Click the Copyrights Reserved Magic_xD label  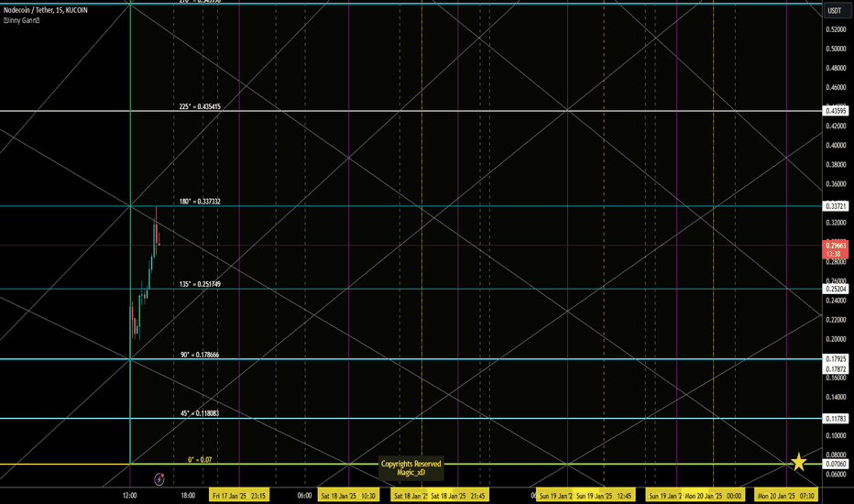point(411,468)
